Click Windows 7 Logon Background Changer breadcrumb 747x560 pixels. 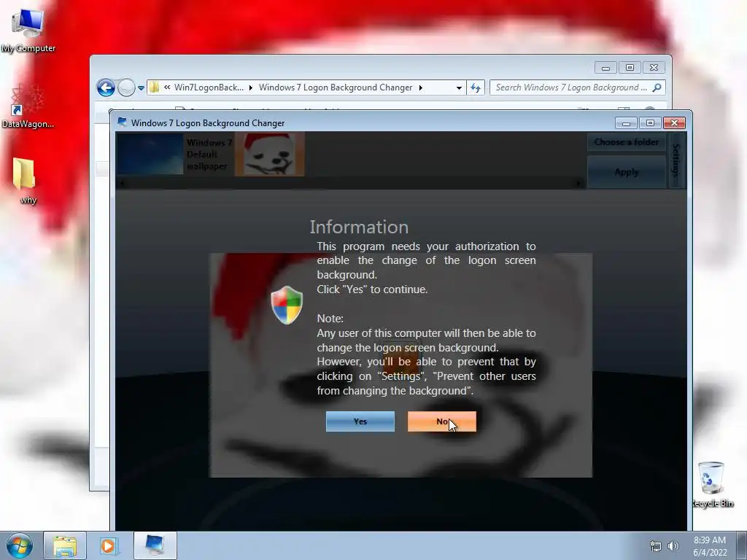[336, 87]
